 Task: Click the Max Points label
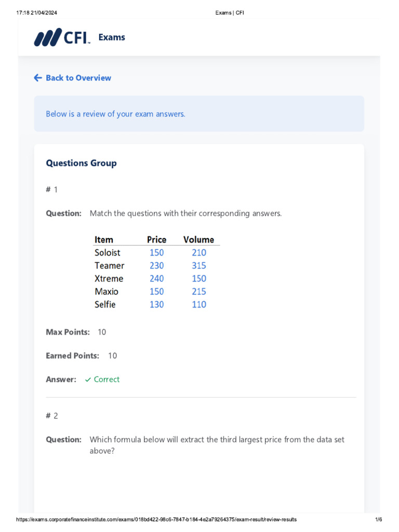coord(68,332)
